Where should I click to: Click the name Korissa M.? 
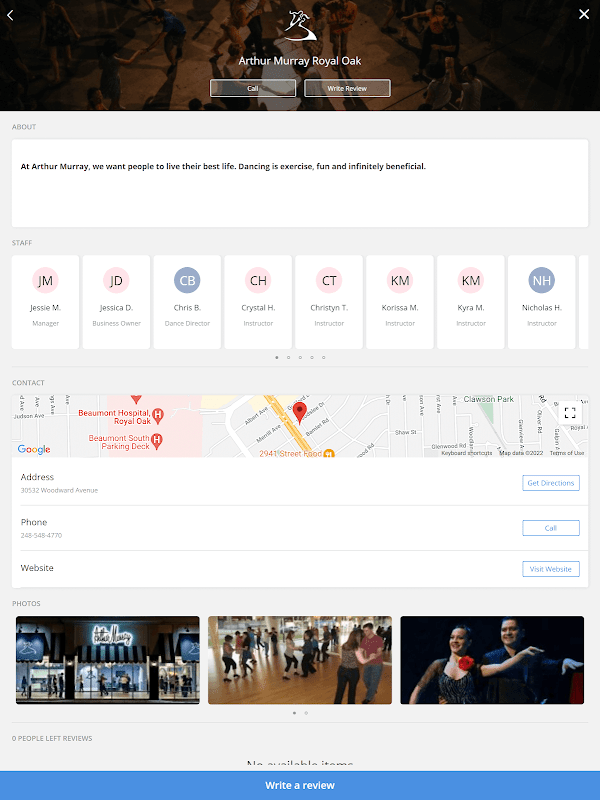coord(400,308)
